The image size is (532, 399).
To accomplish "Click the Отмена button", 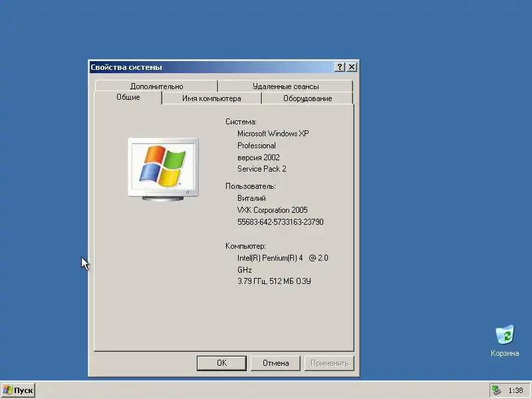I will click(x=275, y=363).
